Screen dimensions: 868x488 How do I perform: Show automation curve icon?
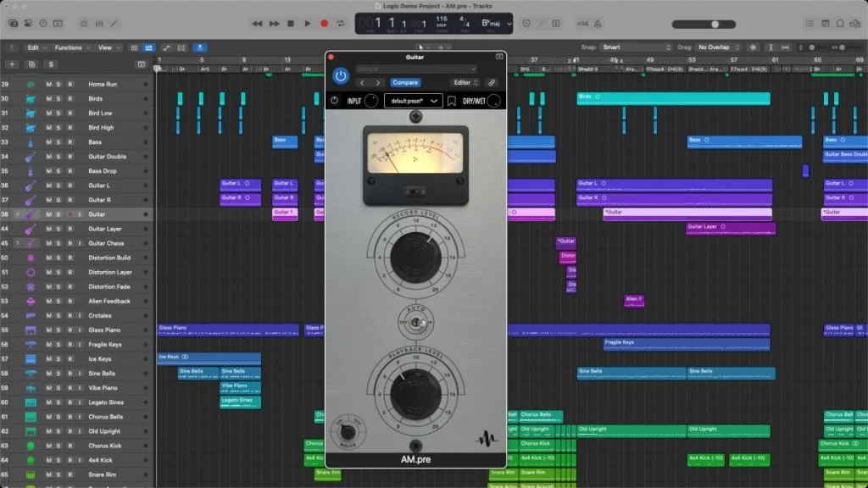click(x=166, y=48)
